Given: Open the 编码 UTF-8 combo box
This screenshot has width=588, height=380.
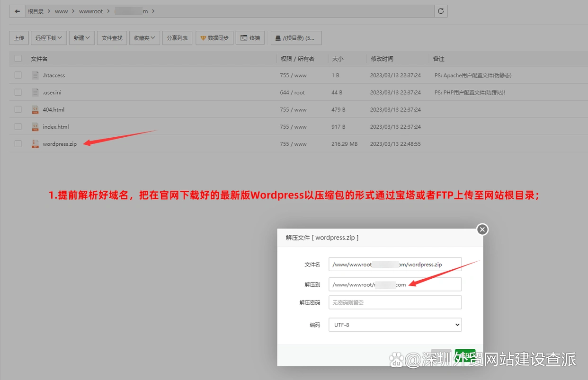Looking at the screenshot, I should point(395,325).
